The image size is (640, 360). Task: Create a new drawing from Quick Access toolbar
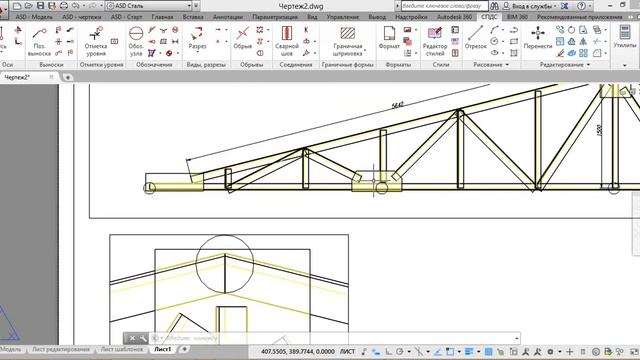coord(17,6)
